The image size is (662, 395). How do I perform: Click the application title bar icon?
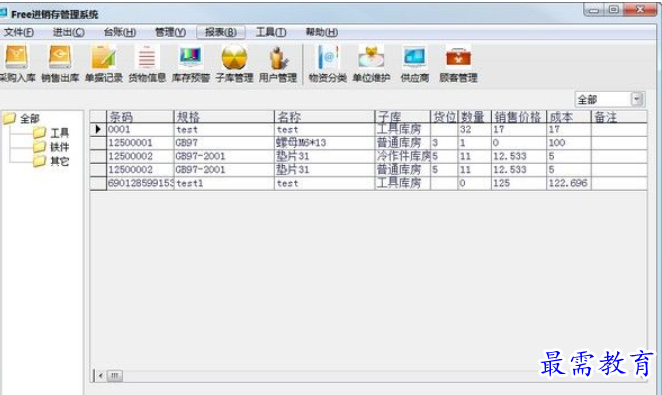click(3, 14)
